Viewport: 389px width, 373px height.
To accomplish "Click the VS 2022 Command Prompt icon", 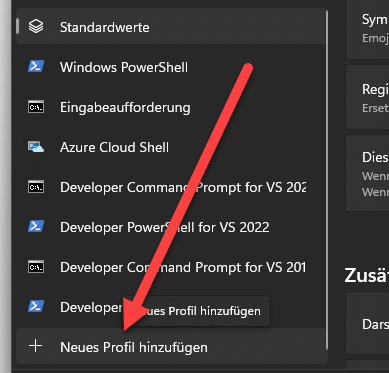I will 36,187.
